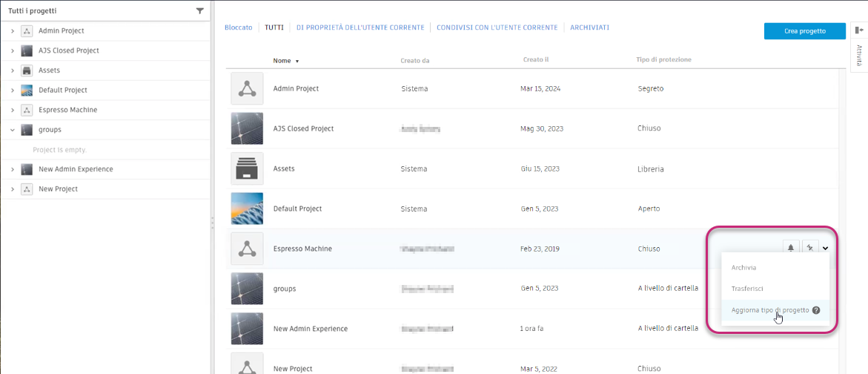
Task: Open New Project name in the table
Action: pyautogui.click(x=294, y=369)
